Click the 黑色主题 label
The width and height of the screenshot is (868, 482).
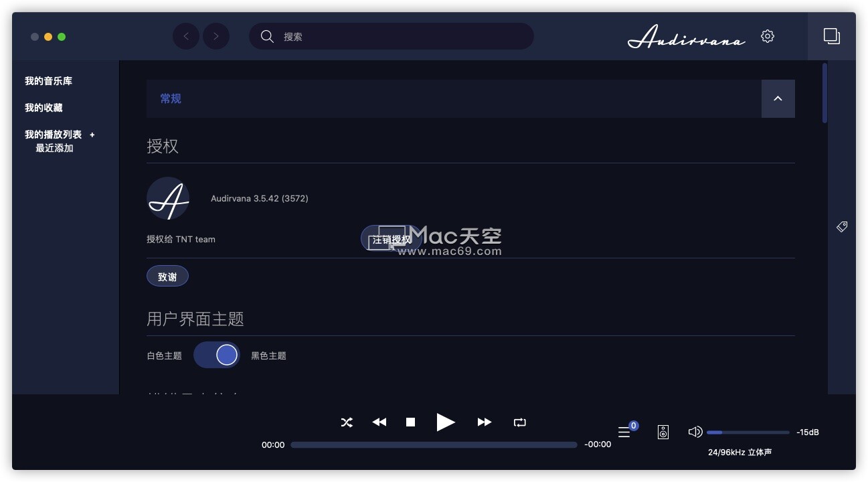tap(268, 355)
